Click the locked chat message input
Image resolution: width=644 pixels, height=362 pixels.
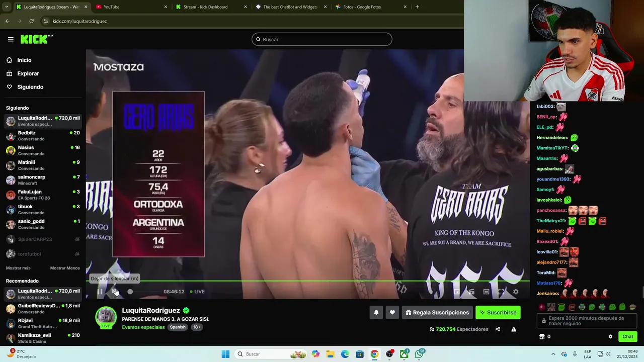587,321
